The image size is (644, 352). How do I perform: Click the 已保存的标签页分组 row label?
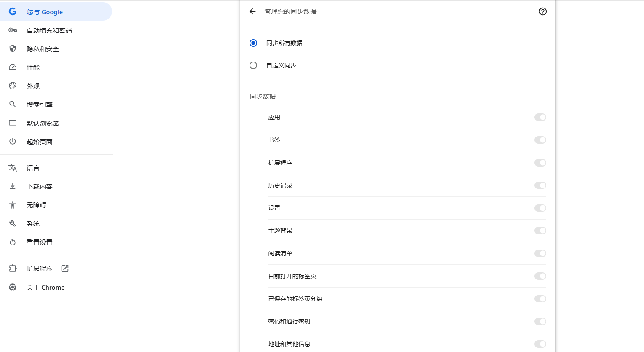click(295, 299)
